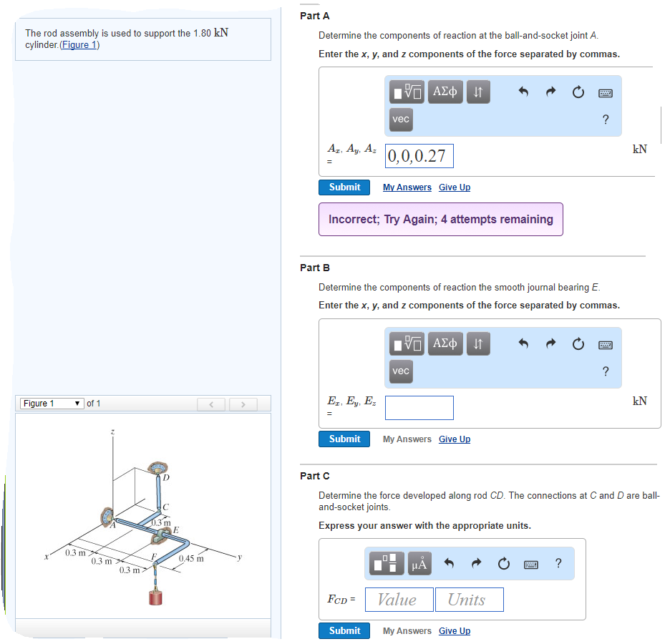This screenshot has height=644, width=670.
Task: Click the FCD Units input box
Action: (469, 600)
